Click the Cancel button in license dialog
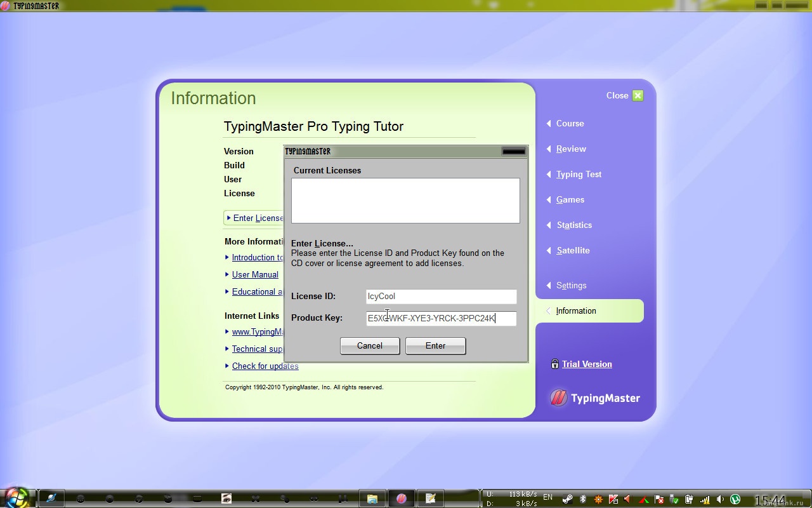 point(370,346)
